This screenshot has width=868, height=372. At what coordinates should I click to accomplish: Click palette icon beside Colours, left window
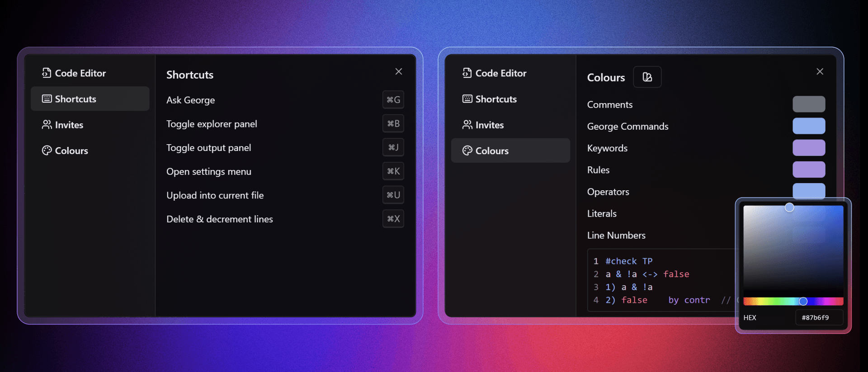click(x=47, y=151)
